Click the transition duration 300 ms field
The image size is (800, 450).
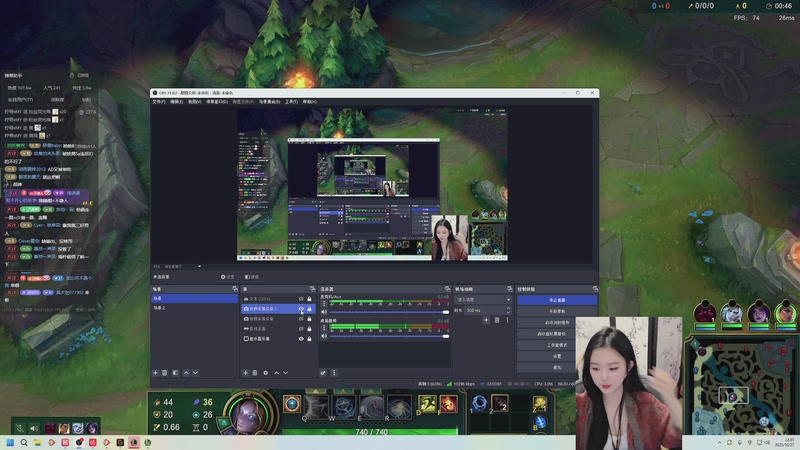click(x=485, y=310)
